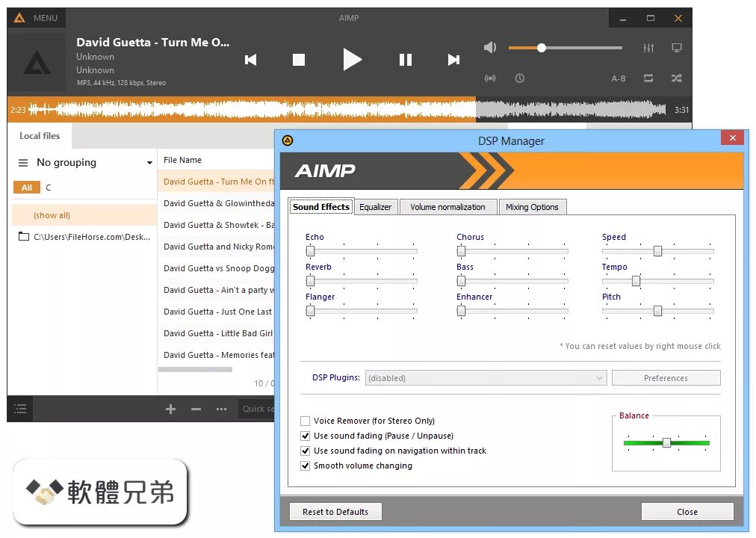The image size is (756, 538).
Task: Seek in the waveform progress bar
Action: [347, 109]
